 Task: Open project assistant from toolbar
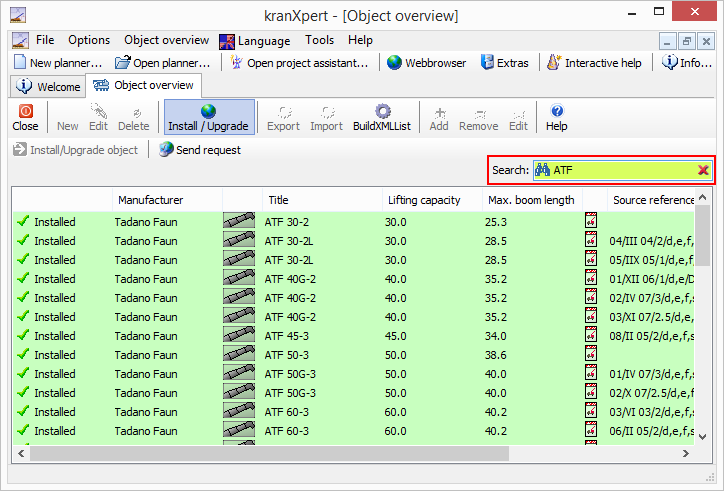299,63
